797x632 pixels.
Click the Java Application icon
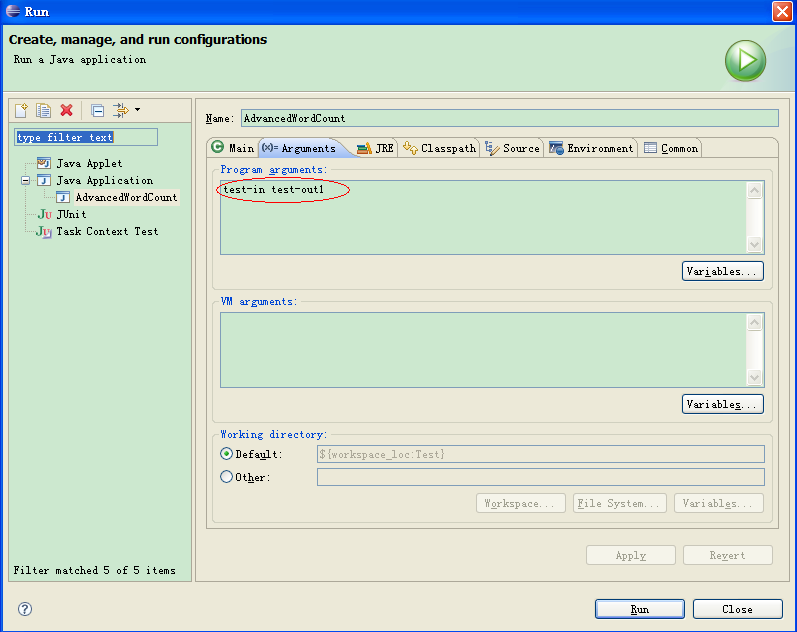pos(44,180)
